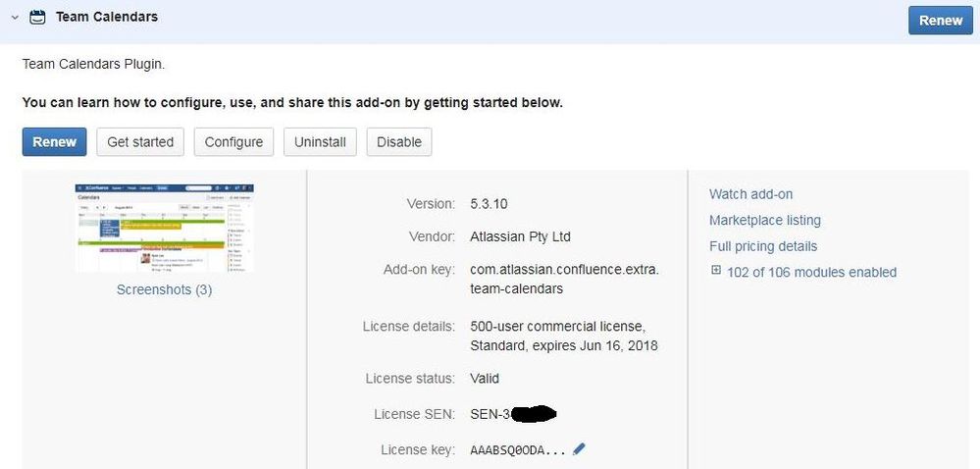Open the Screenshots (3) link

[x=165, y=290]
